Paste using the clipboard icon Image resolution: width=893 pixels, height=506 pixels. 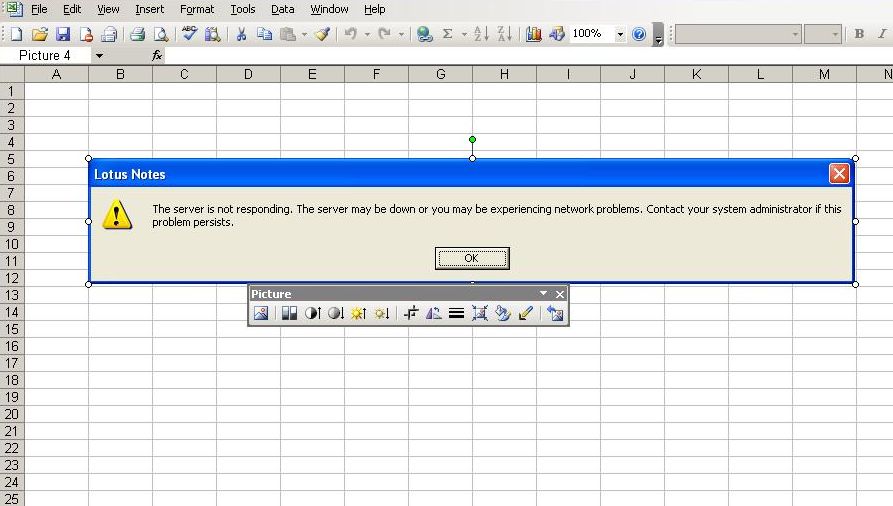tap(288, 34)
